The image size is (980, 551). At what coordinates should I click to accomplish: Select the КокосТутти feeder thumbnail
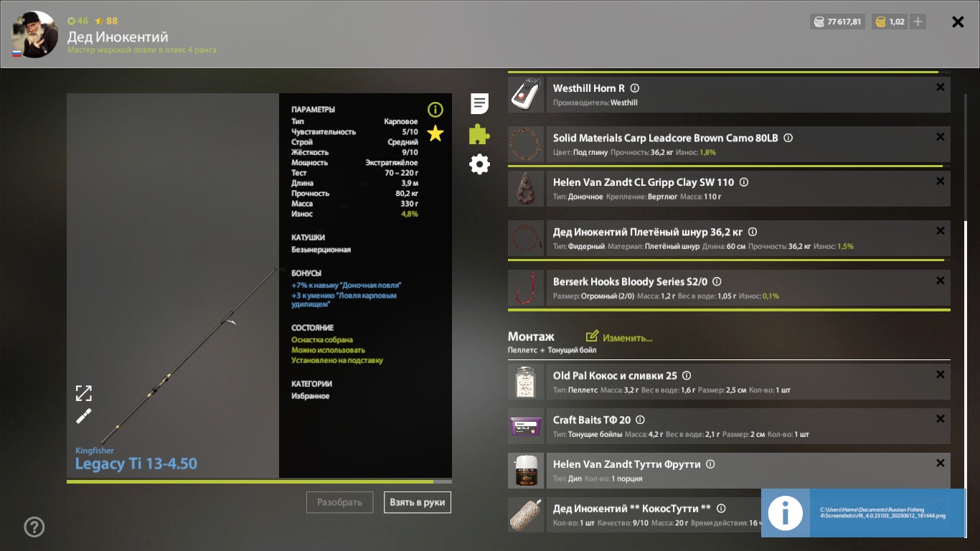[x=527, y=515]
